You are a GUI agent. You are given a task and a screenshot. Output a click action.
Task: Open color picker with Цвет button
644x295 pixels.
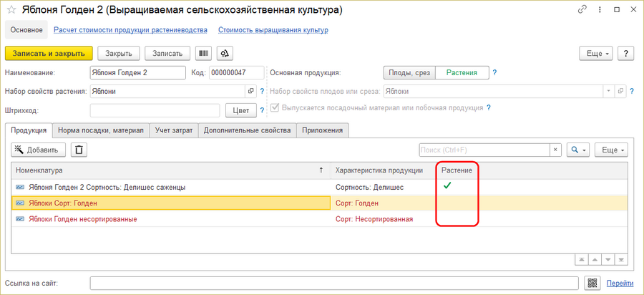241,110
